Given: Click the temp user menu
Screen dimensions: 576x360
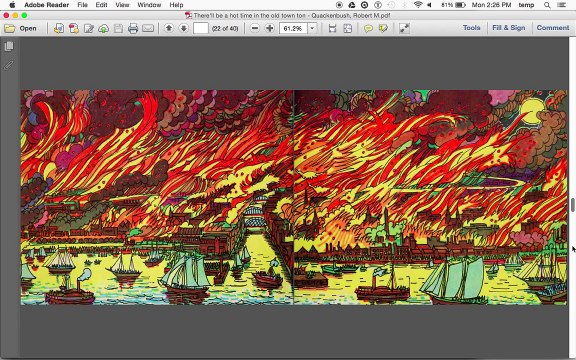Looking at the screenshot, I should tap(526, 5).
